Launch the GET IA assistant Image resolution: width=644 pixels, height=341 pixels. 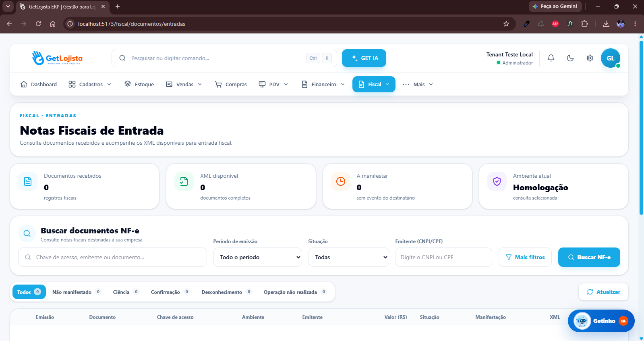click(364, 58)
